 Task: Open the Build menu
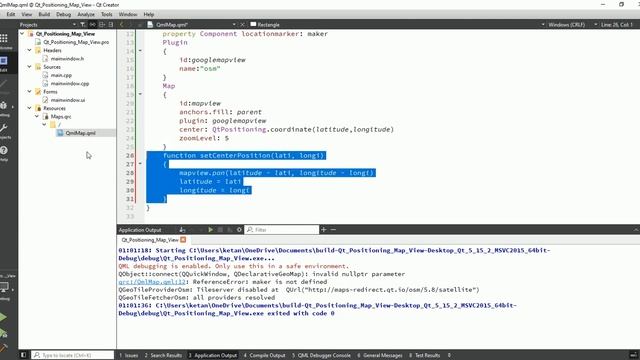click(x=44, y=14)
